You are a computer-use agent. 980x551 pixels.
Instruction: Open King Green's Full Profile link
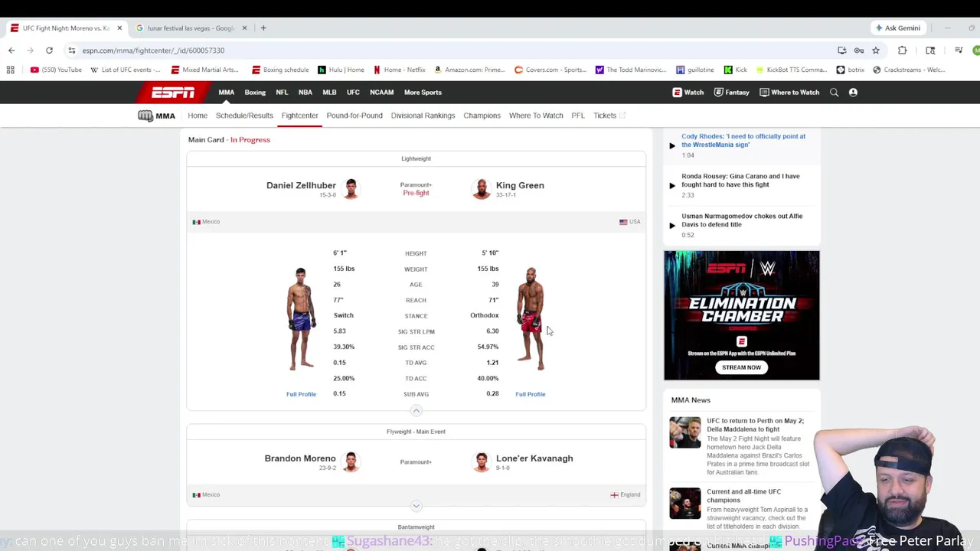(531, 394)
